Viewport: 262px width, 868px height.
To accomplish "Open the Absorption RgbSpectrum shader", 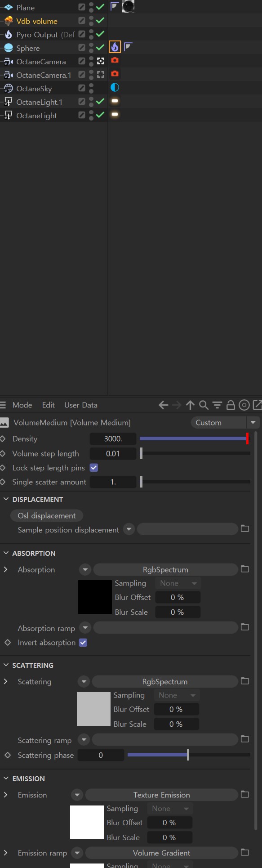I will [x=165, y=569].
